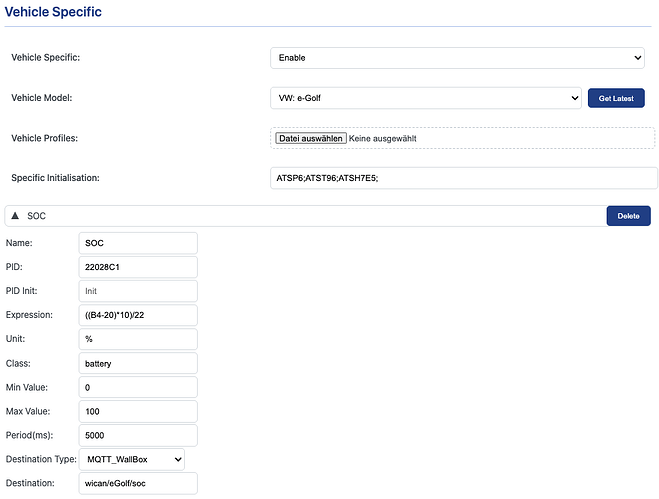Click the Specific Initialisation text field
This screenshot has width=659, height=499.
click(464, 178)
